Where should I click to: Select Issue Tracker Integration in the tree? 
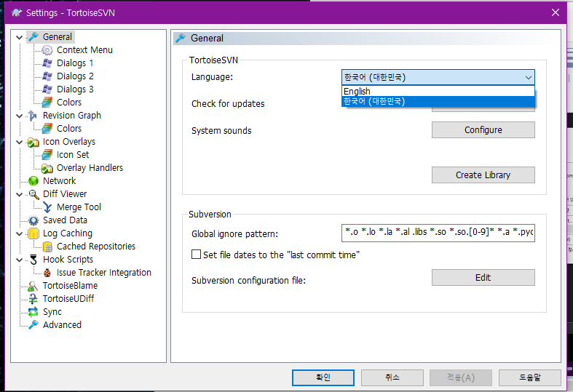tap(104, 273)
